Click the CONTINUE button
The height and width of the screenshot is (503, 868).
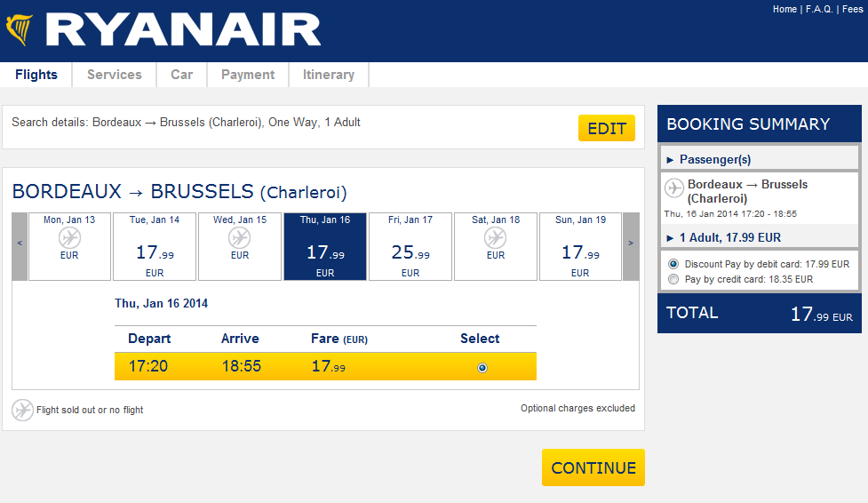pos(593,467)
